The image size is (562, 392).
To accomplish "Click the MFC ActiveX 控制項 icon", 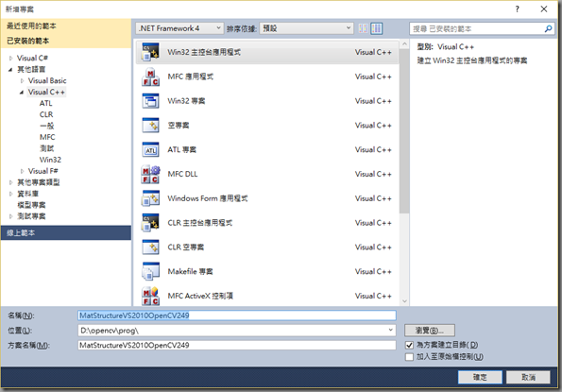I will coord(150,296).
